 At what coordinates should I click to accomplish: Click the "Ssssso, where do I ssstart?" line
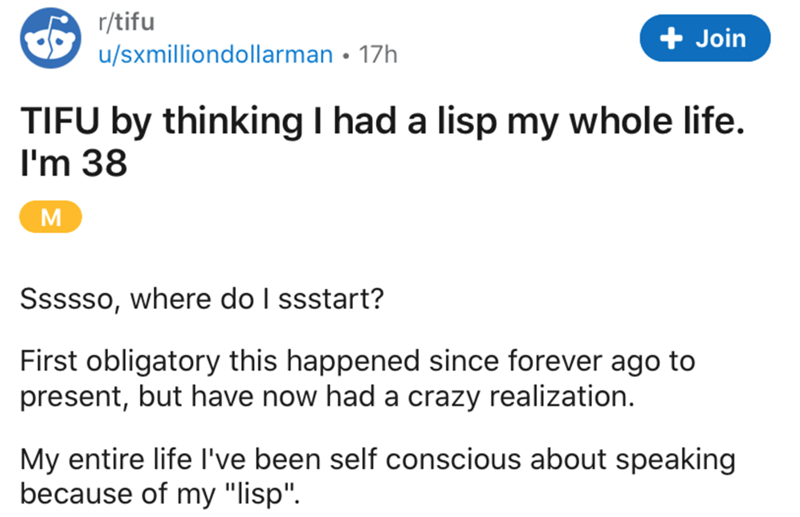[x=200, y=300]
